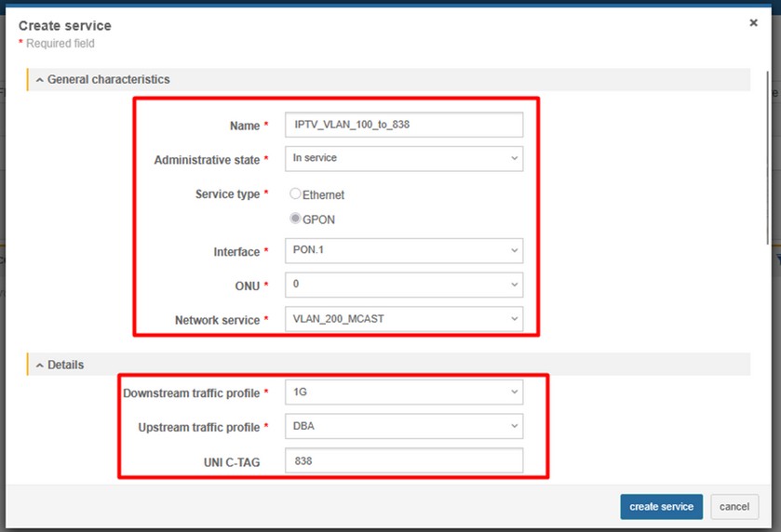
Task: Click the chevron icon beside General characteristics
Action: (x=40, y=80)
